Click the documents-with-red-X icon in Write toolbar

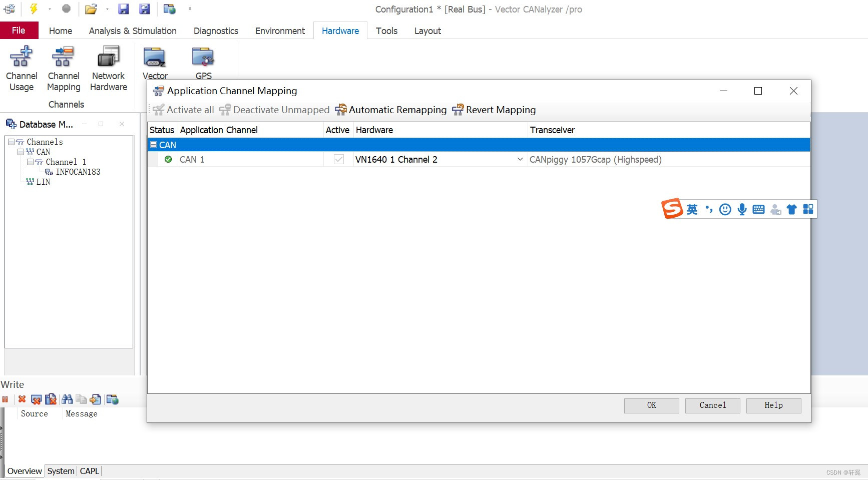[x=51, y=399]
